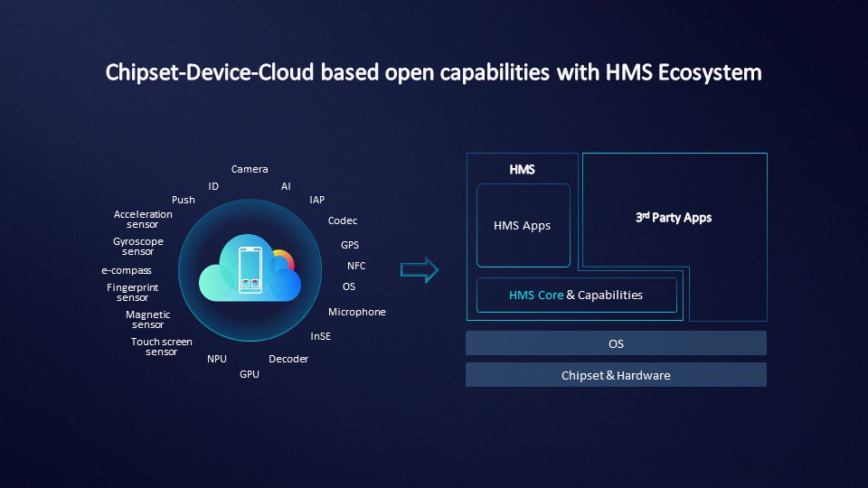Click the Gyroscope sensor label

tap(138, 247)
